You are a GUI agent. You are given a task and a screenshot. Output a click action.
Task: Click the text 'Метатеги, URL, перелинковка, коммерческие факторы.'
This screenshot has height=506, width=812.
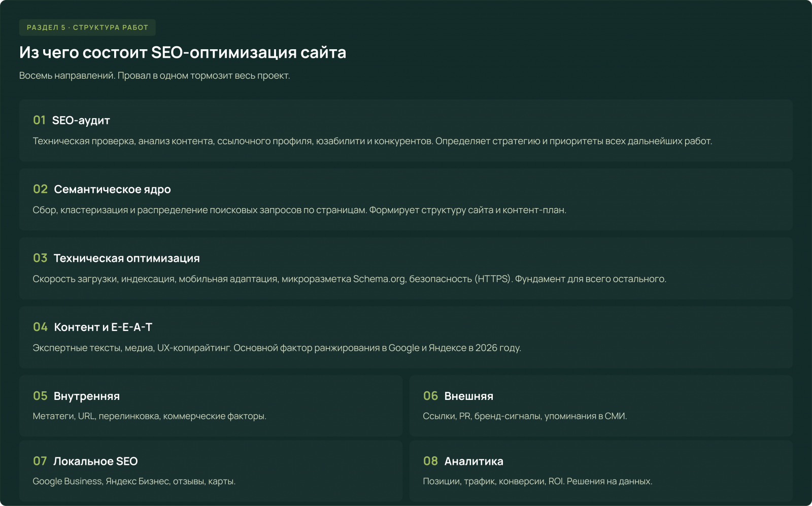[x=150, y=416]
